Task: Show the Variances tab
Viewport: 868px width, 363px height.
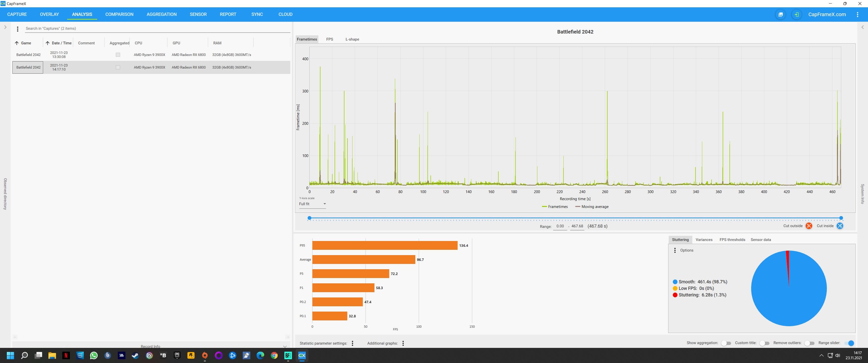Action: 704,240
